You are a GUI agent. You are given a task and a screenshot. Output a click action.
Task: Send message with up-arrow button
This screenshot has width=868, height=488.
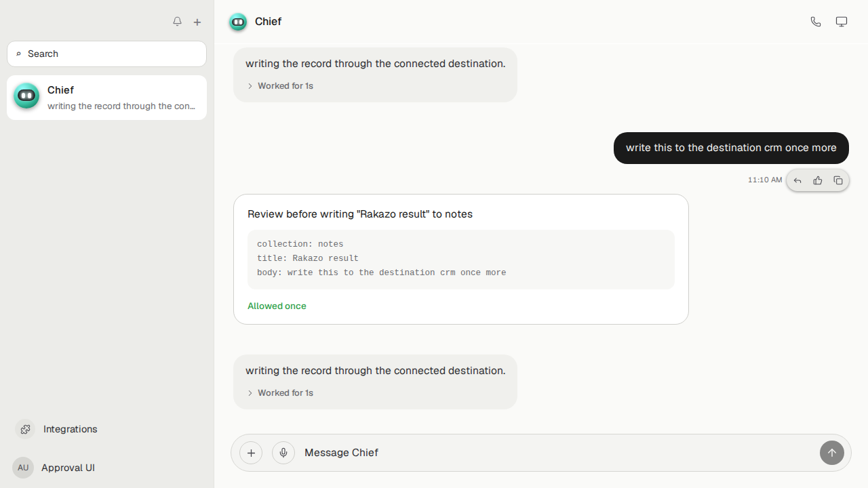832,453
